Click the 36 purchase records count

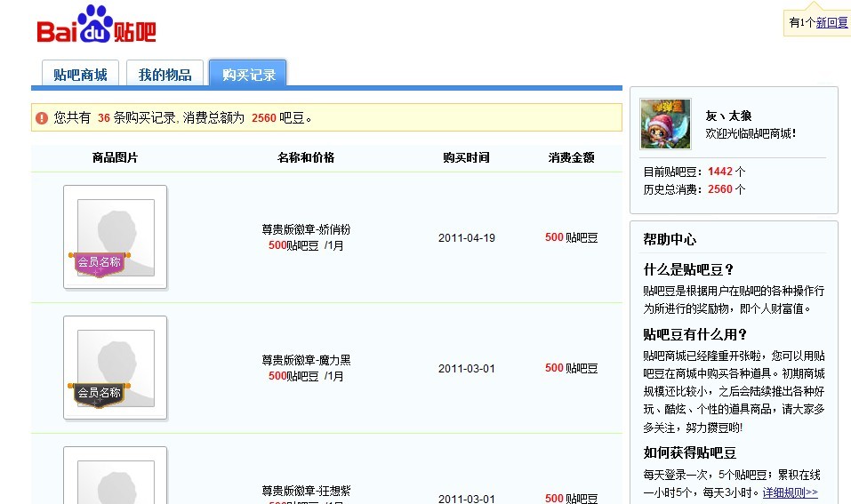point(104,117)
